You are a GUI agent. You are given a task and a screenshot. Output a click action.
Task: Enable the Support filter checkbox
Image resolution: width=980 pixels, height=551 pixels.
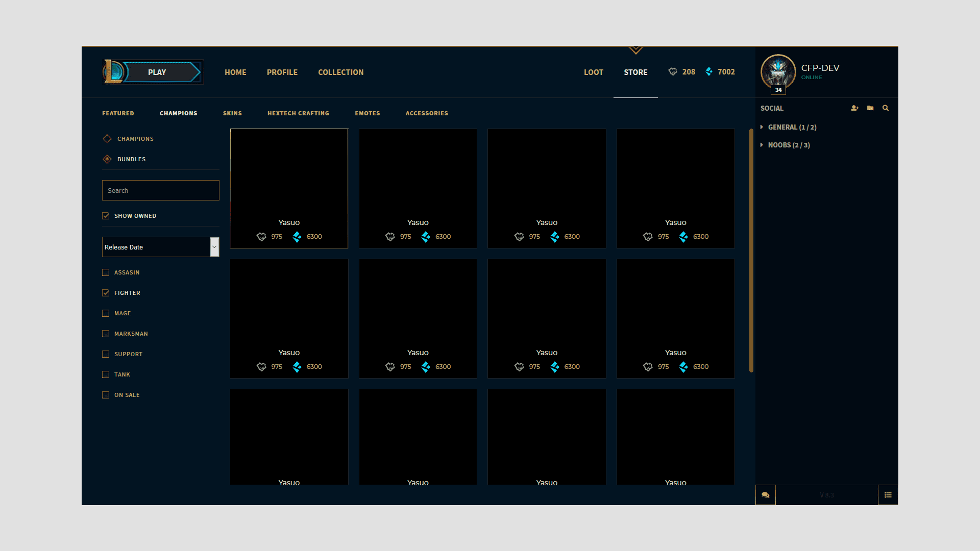click(x=106, y=354)
